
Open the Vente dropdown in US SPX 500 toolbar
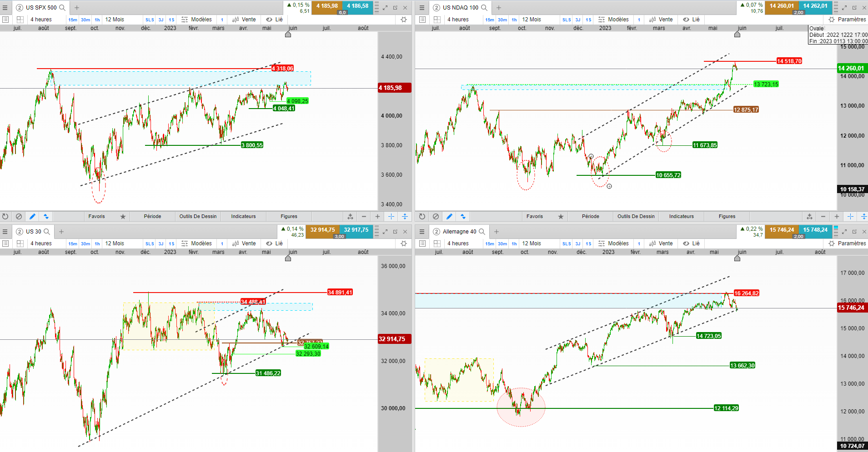coord(244,20)
